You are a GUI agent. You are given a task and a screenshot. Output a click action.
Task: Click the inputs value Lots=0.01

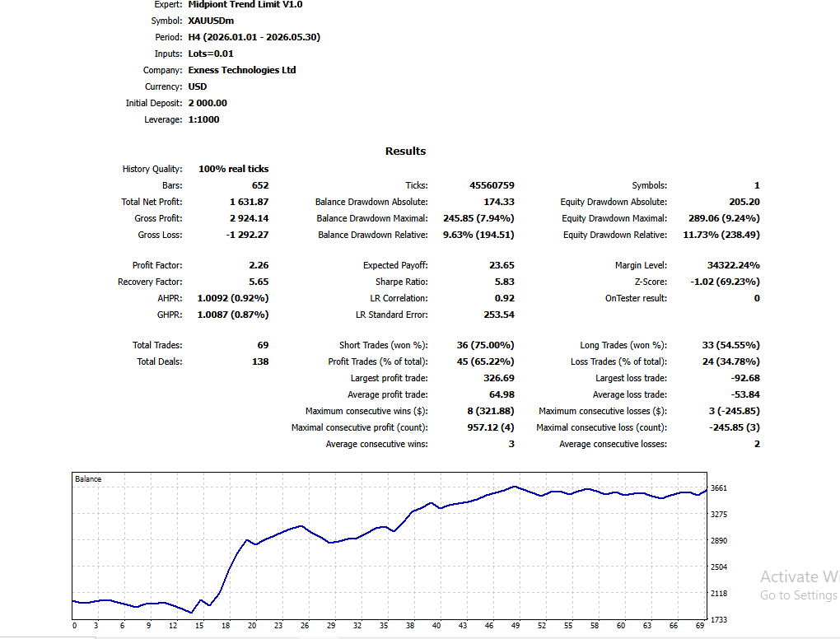(x=211, y=54)
